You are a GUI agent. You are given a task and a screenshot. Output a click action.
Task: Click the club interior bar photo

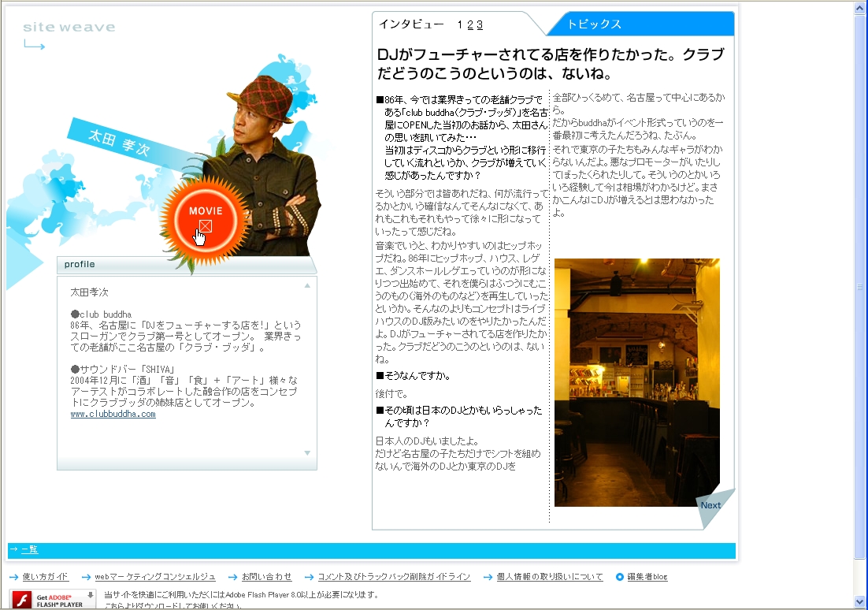point(636,381)
